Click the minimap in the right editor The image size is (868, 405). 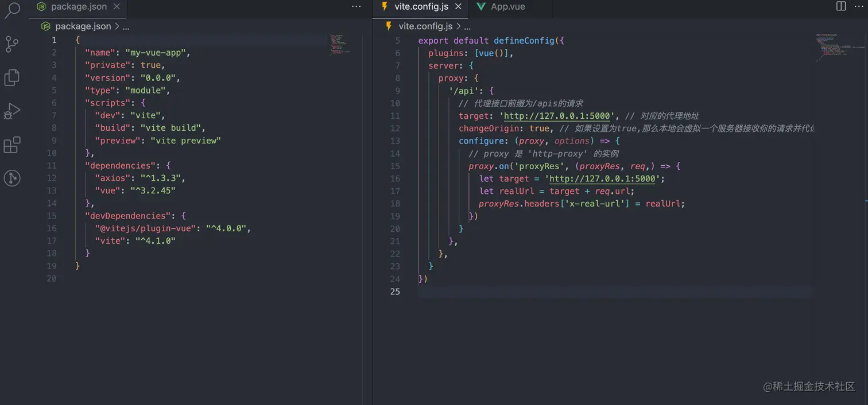pyautogui.click(x=838, y=49)
